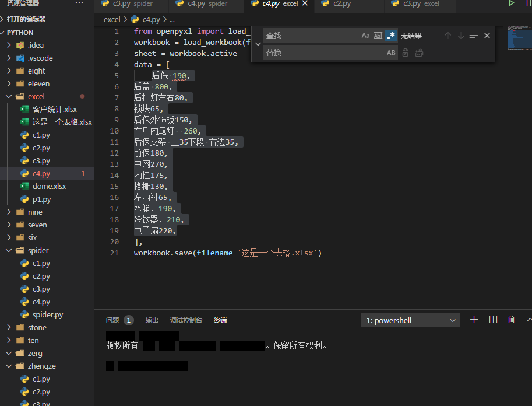
Task: Switch to c2.py tab
Action: pyautogui.click(x=348, y=3)
